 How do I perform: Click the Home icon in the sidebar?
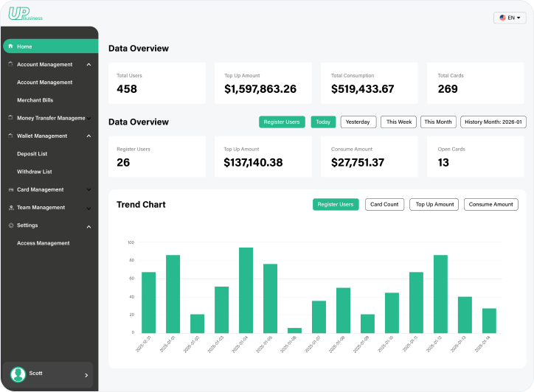pos(10,46)
